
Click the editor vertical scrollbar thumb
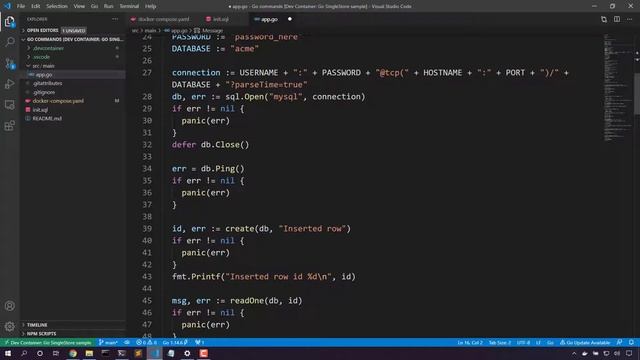637,94
